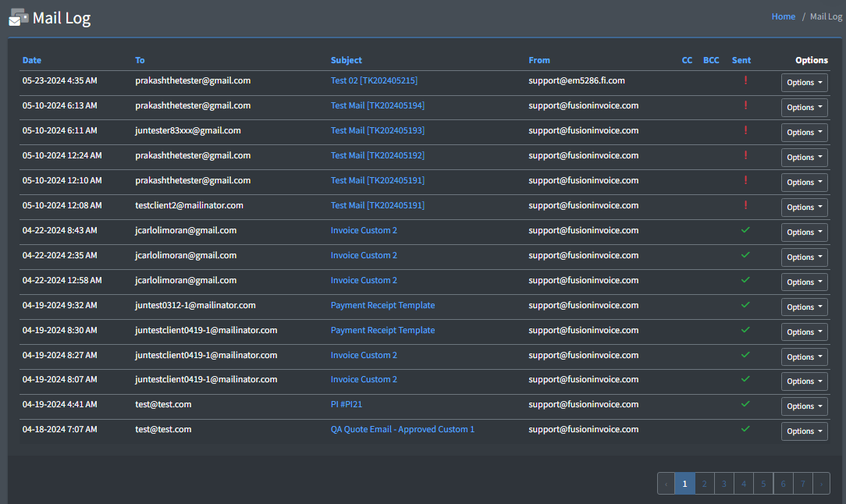Open Options for the PI #PI21 mail entry
The width and height of the screenshot is (846, 504).
tap(804, 406)
